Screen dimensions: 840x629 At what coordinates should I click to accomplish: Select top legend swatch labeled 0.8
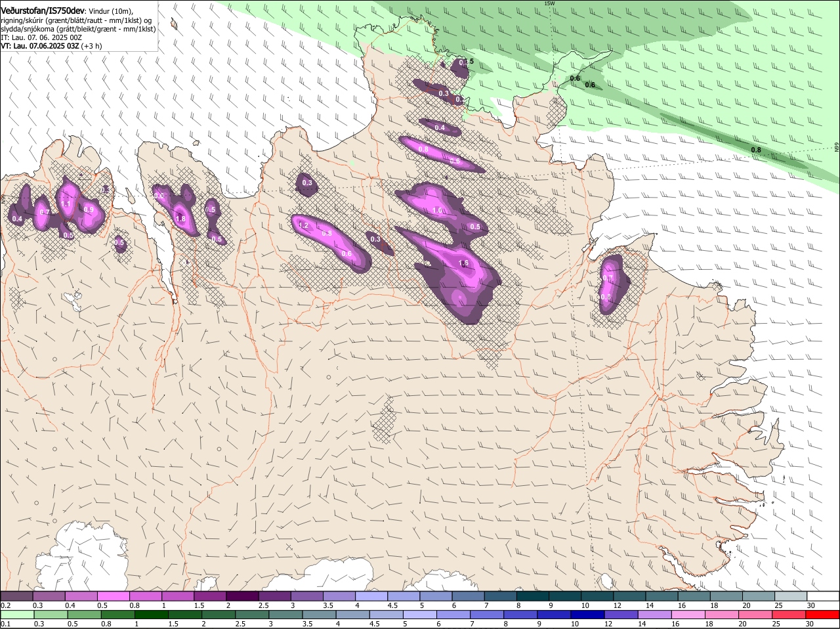coord(145,596)
